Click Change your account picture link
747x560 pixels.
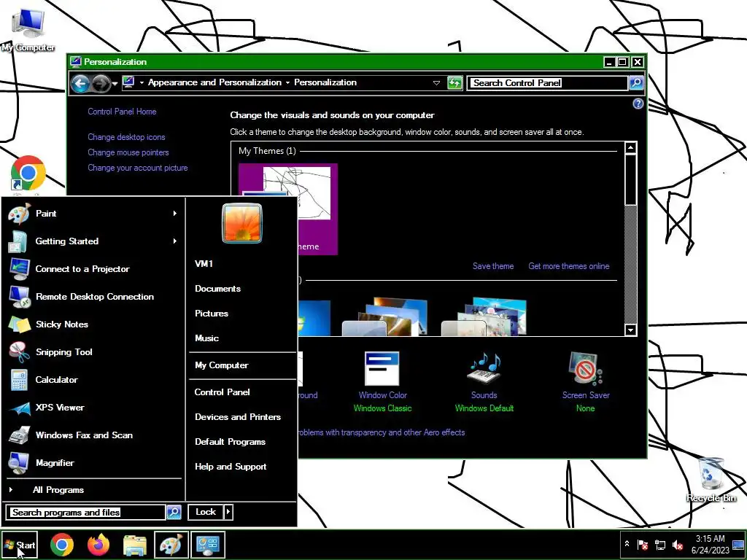coord(138,168)
